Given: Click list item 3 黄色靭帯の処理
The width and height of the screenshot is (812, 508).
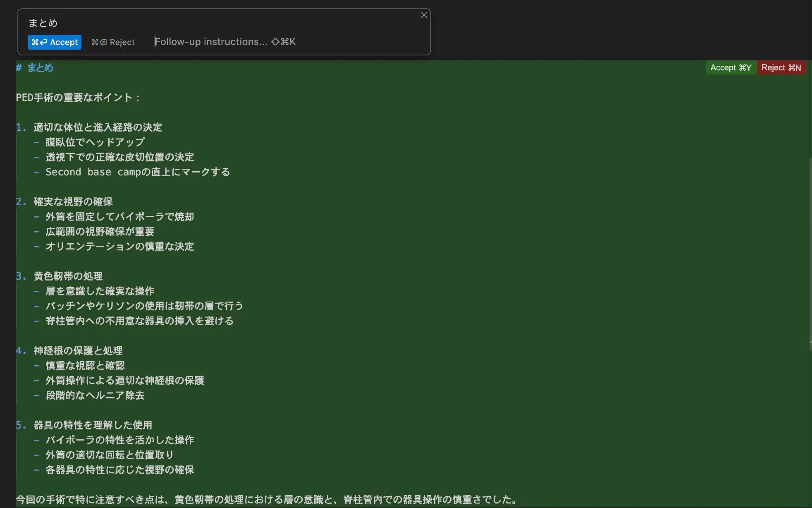Looking at the screenshot, I should [68, 276].
